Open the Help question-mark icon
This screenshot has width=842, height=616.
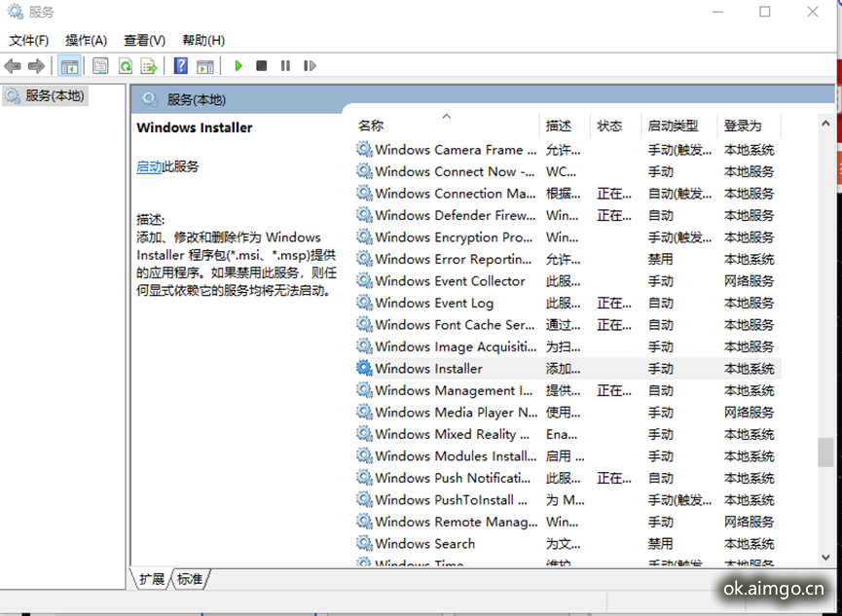pos(181,66)
